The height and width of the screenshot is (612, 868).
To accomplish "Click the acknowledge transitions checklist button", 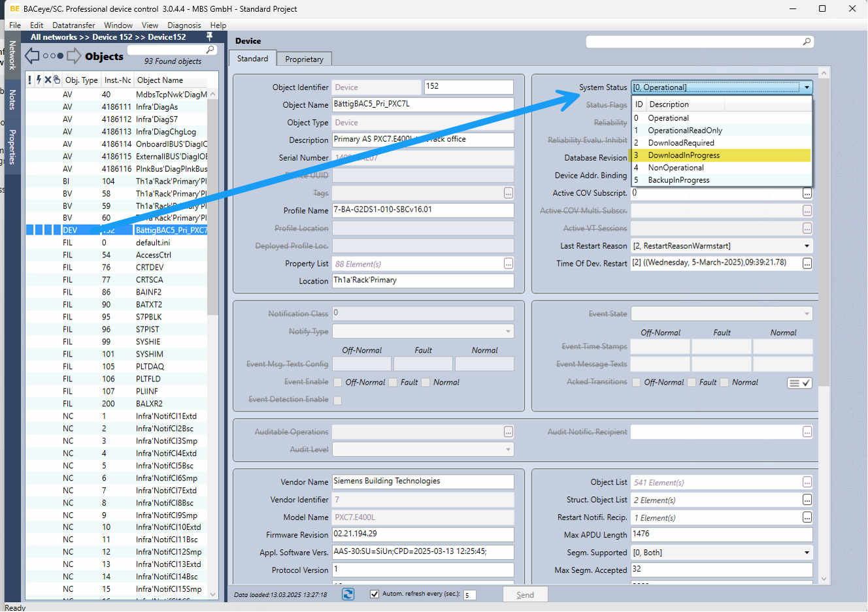I will [799, 383].
